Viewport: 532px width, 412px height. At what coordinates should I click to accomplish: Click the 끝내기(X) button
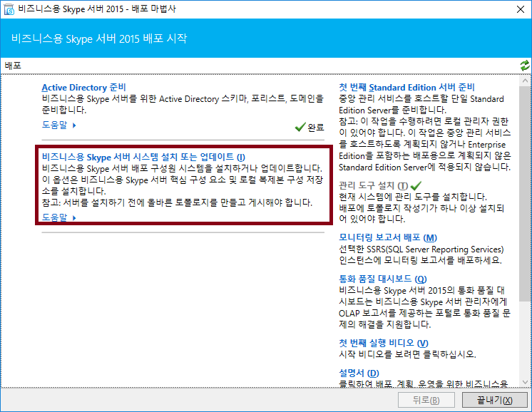click(495, 400)
